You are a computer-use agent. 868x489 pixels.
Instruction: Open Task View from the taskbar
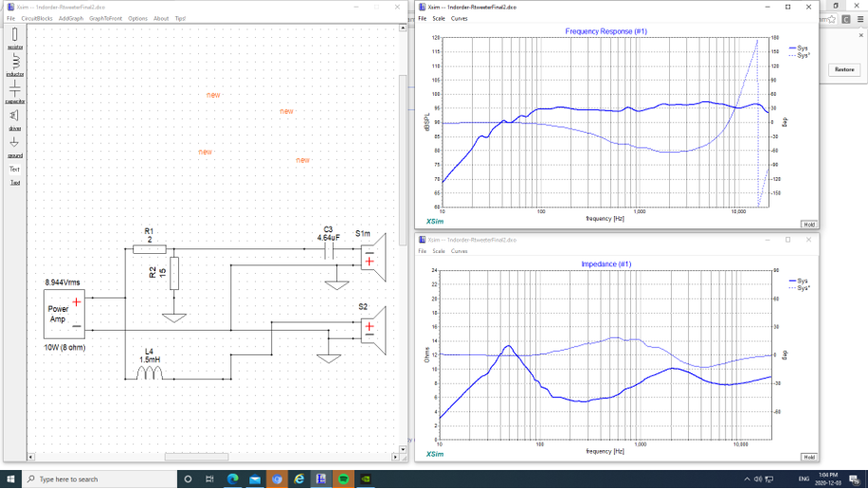coord(209,479)
